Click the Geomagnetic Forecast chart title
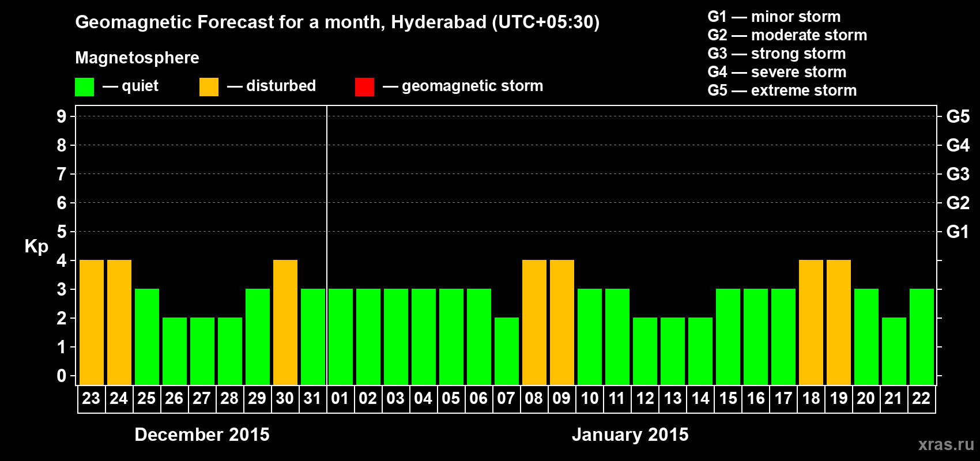The height and width of the screenshot is (461, 980). point(337,22)
